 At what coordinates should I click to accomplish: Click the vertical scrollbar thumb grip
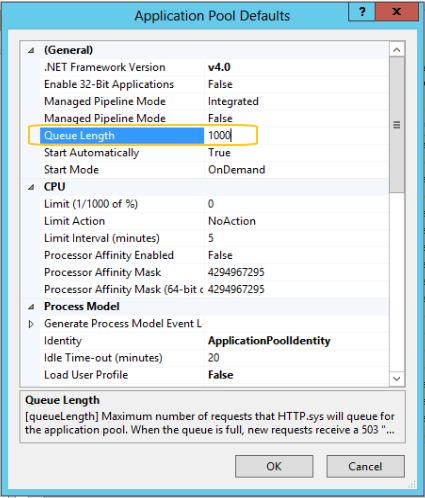click(x=397, y=125)
